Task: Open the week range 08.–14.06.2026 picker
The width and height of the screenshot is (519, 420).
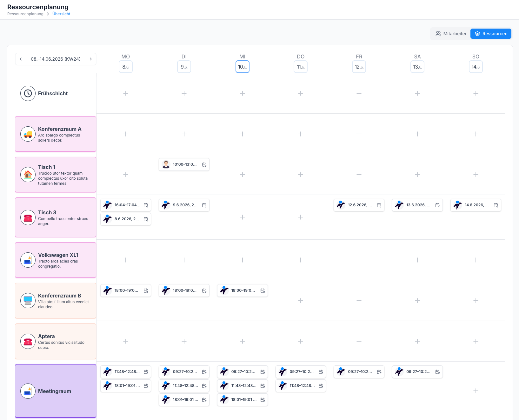Action: (56, 59)
